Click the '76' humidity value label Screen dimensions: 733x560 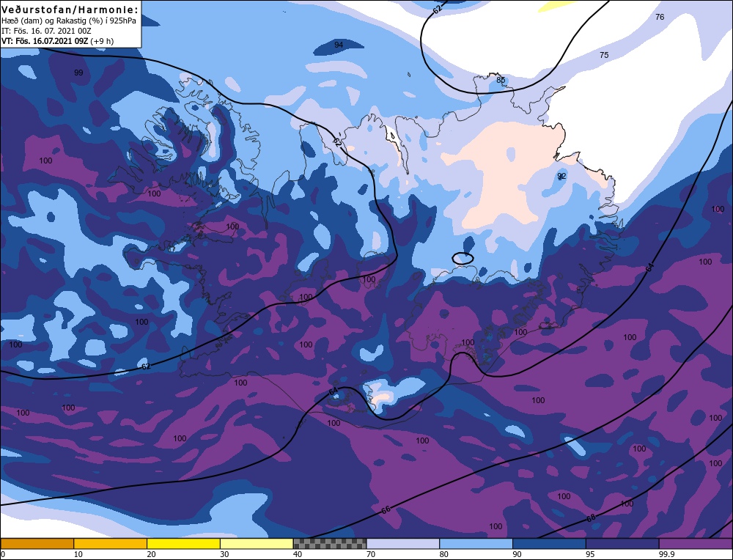tap(660, 17)
